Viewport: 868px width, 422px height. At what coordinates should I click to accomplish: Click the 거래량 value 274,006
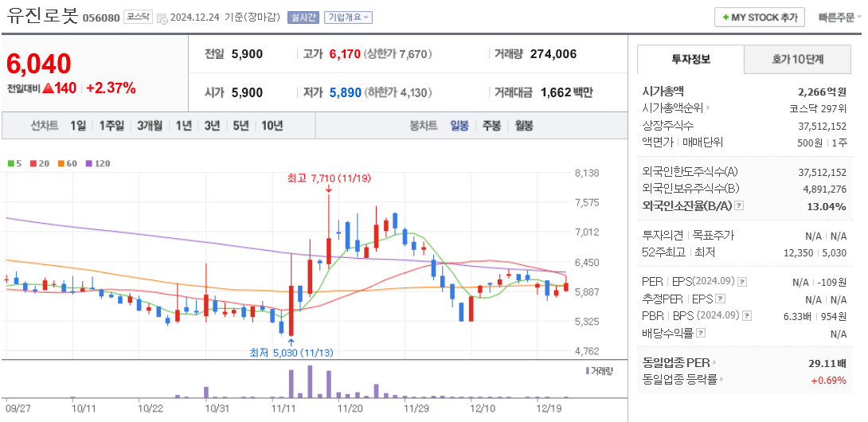point(553,53)
